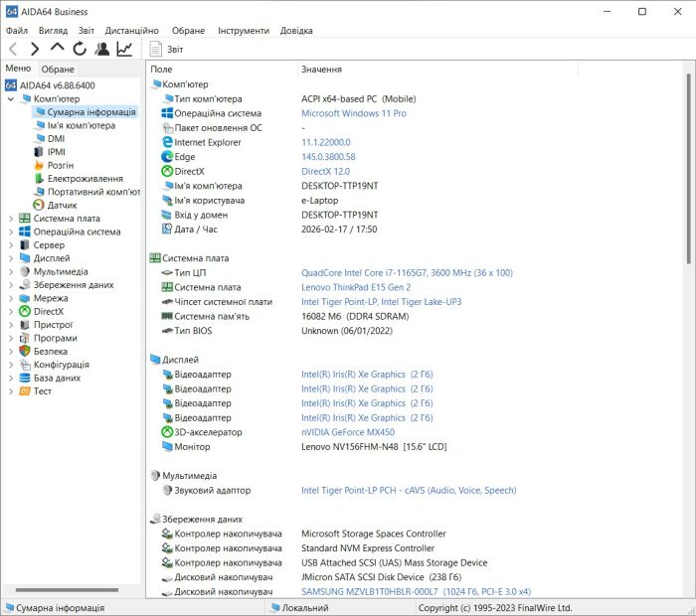Click the Конфігурація tree icon
This screenshot has height=616, width=696.
click(25, 365)
